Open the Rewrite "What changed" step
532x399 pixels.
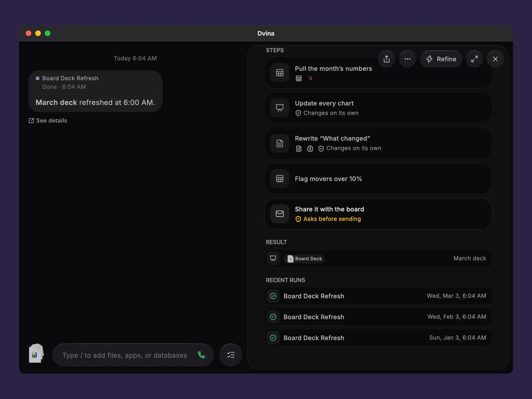click(378, 143)
